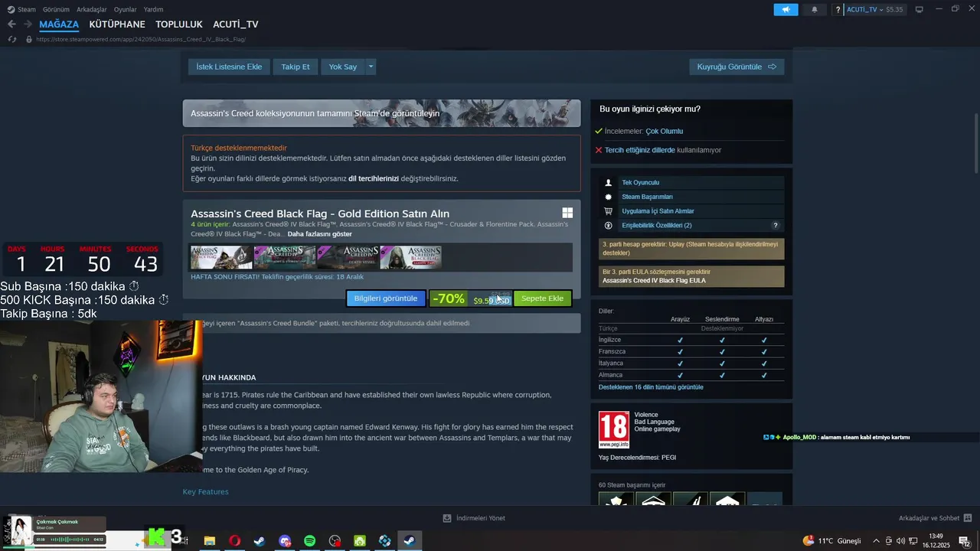Open Assassin's Creed IV Black Flag EULA
The height and width of the screenshot is (551, 980).
pos(654,280)
